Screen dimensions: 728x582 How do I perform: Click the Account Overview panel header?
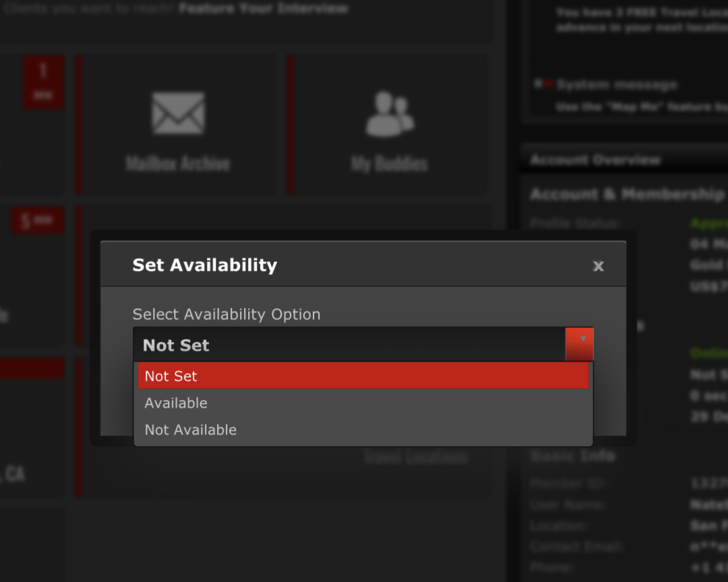tap(596, 160)
